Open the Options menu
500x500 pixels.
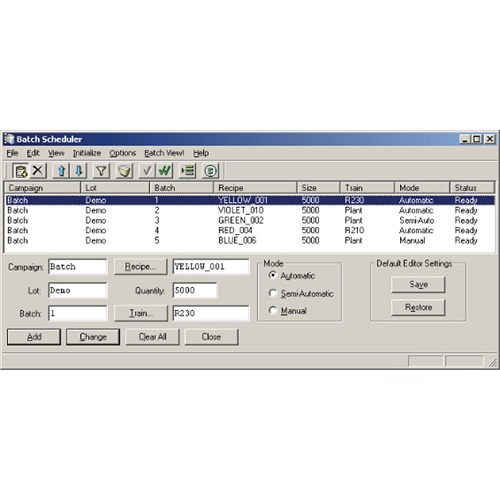click(123, 153)
